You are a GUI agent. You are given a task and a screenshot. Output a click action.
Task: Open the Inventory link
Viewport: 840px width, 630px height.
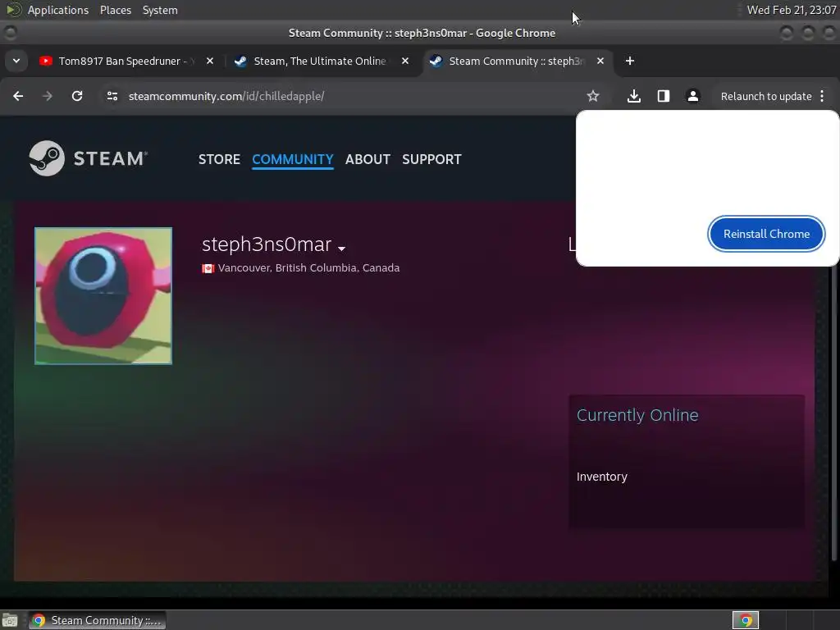point(601,477)
